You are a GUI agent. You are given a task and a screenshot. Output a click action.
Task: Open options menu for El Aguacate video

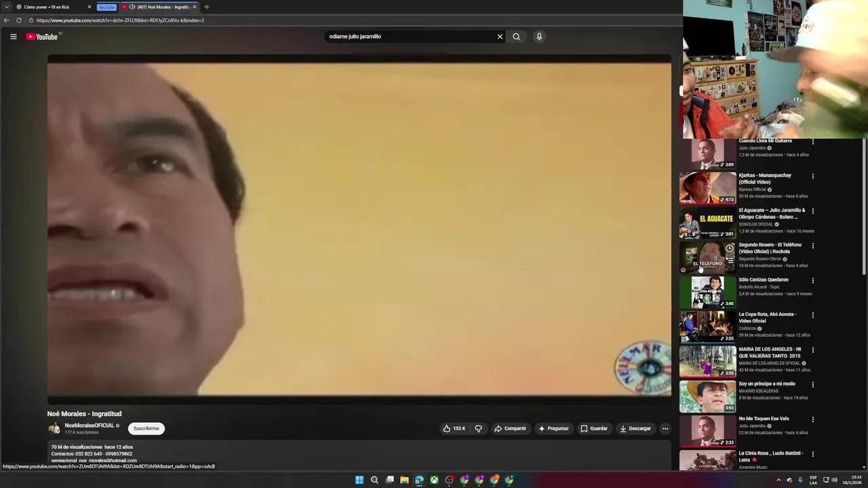point(812,211)
